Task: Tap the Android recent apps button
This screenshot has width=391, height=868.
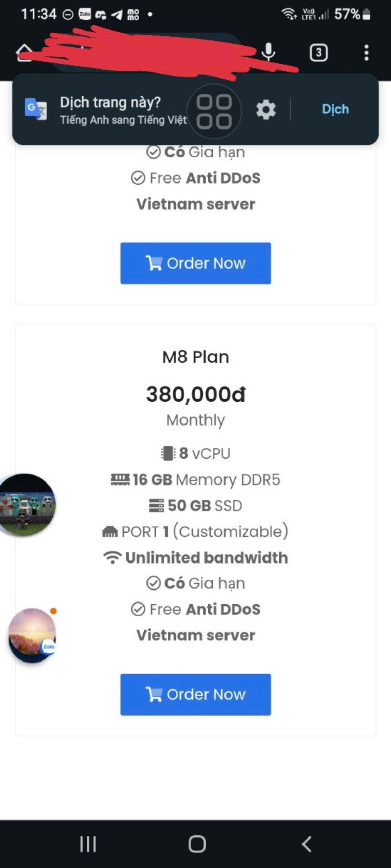Action: click(88, 844)
